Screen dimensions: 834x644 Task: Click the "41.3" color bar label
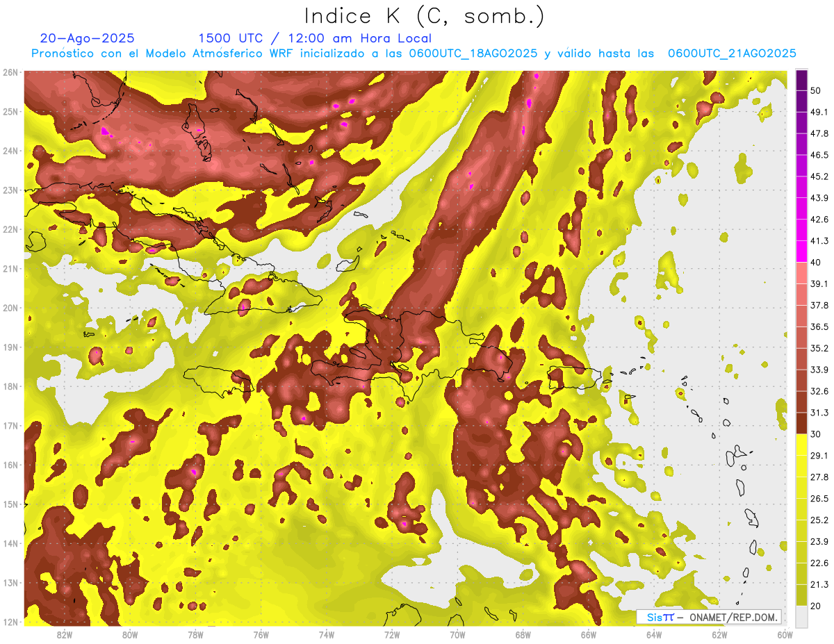tap(819, 241)
